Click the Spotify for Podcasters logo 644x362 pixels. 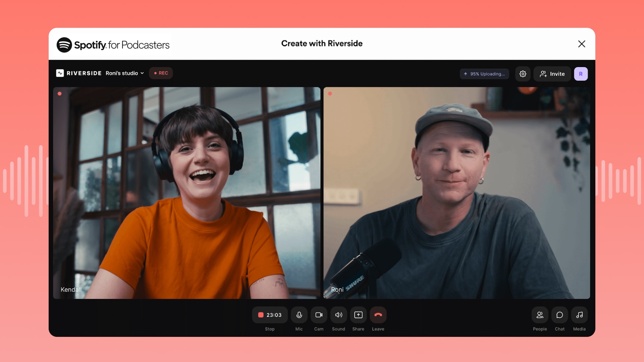(113, 45)
